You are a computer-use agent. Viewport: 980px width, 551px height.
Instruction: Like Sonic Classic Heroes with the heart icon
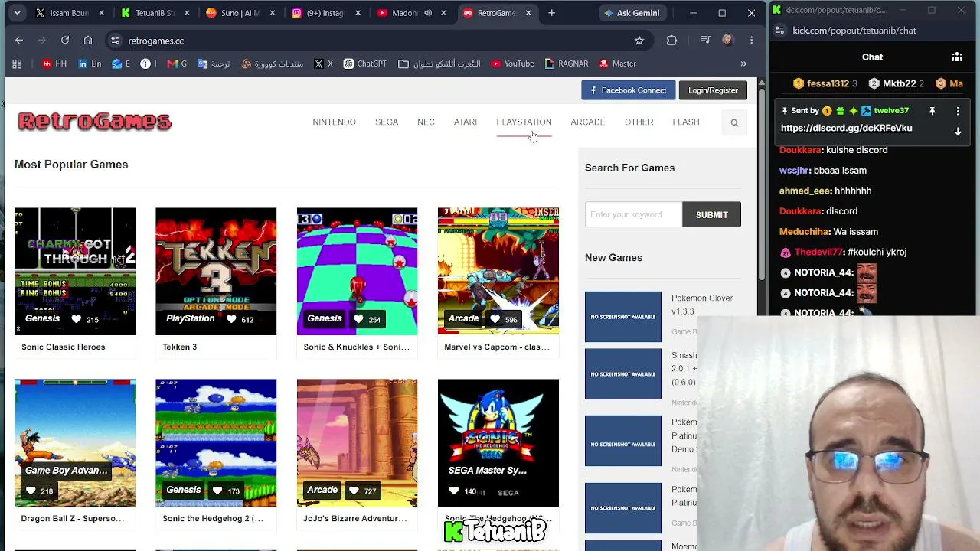76,319
